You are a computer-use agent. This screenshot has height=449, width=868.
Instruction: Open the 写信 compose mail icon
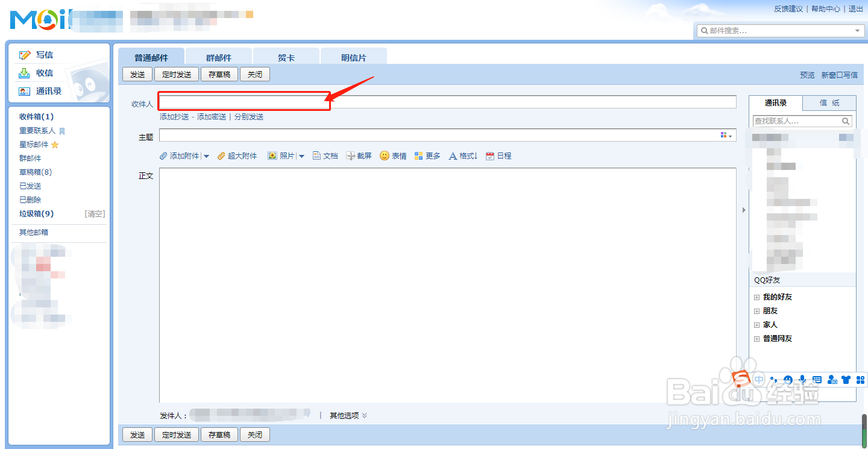(24, 54)
